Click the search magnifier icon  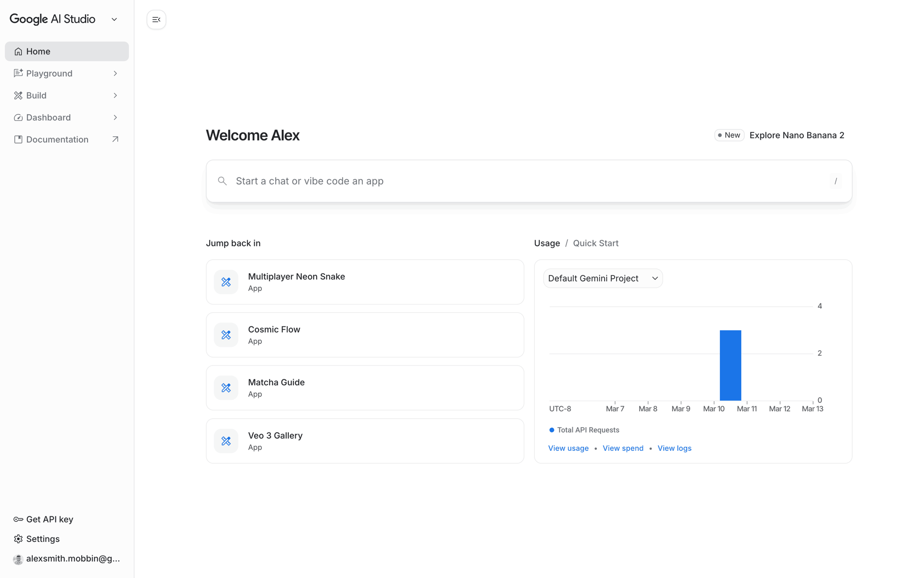pyautogui.click(x=222, y=181)
